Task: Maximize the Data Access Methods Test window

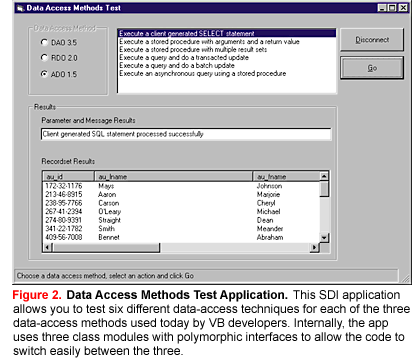Action: click(x=392, y=8)
